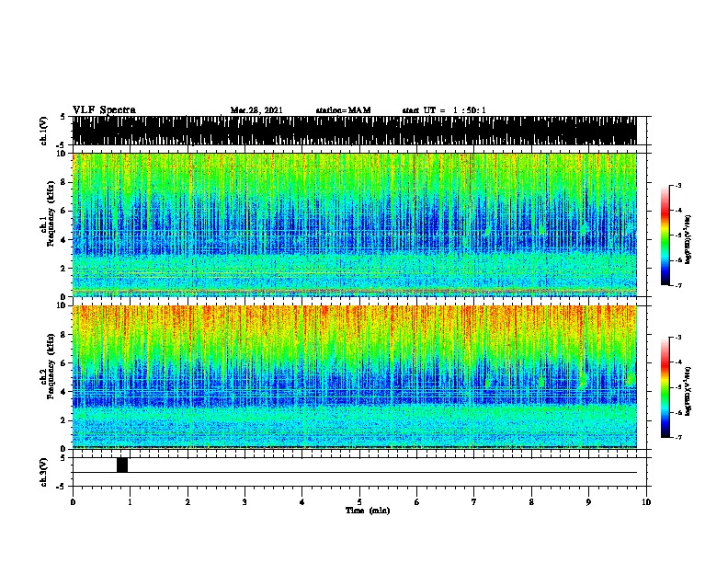The width and height of the screenshot is (728, 563).
Task: Click inside the black ch.1 waveform panel
Action: [x=354, y=131]
